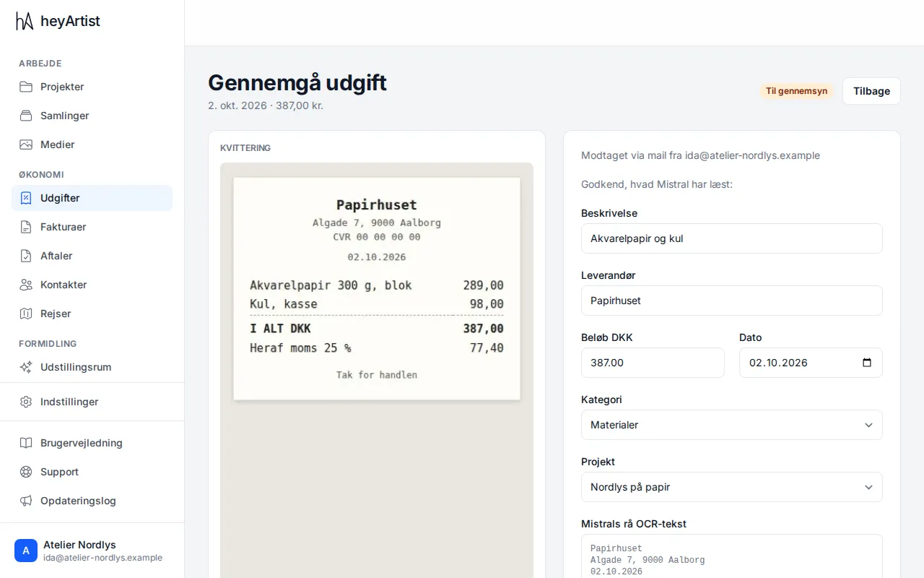Click the Atelier Nordlys avatar badge
Image resolution: width=924 pixels, height=578 pixels.
pyautogui.click(x=26, y=551)
